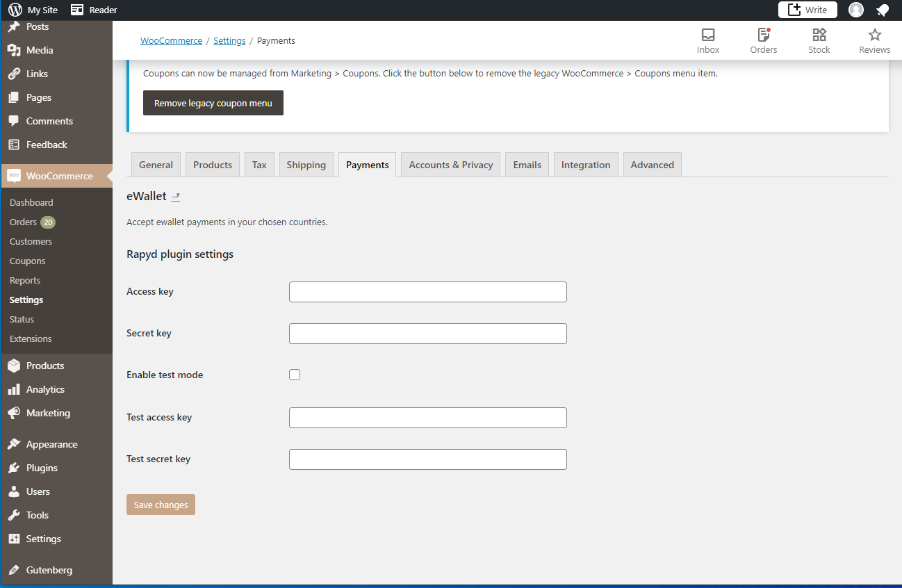Viewport: 902px width, 588px height.
Task: Open the Integration tab
Action: (586, 165)
